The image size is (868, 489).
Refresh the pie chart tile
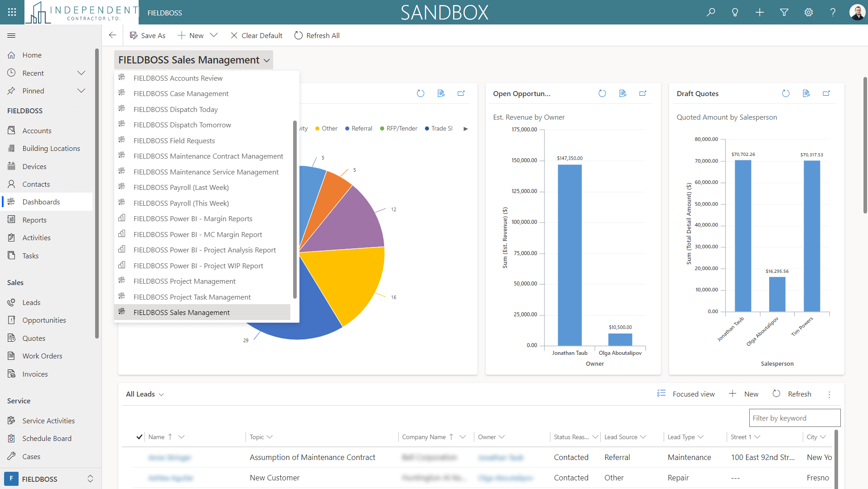(x=420, y=93)
